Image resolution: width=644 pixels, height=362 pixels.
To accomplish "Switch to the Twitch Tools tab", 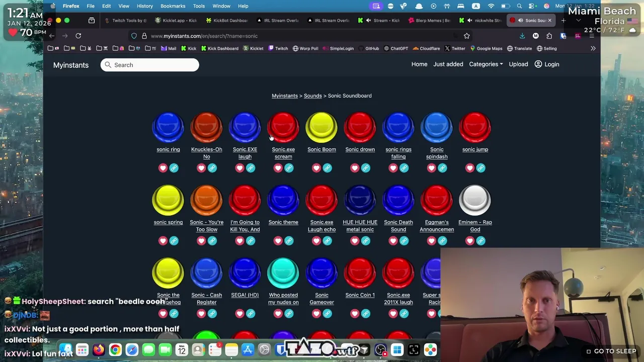I will tap(126, 21).
